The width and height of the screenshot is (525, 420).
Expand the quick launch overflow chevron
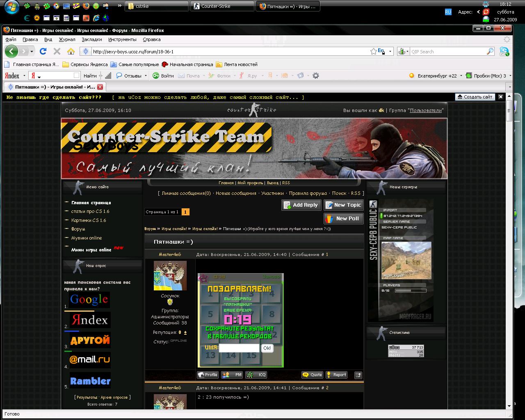pyautogui.click(x=119, y=6)
